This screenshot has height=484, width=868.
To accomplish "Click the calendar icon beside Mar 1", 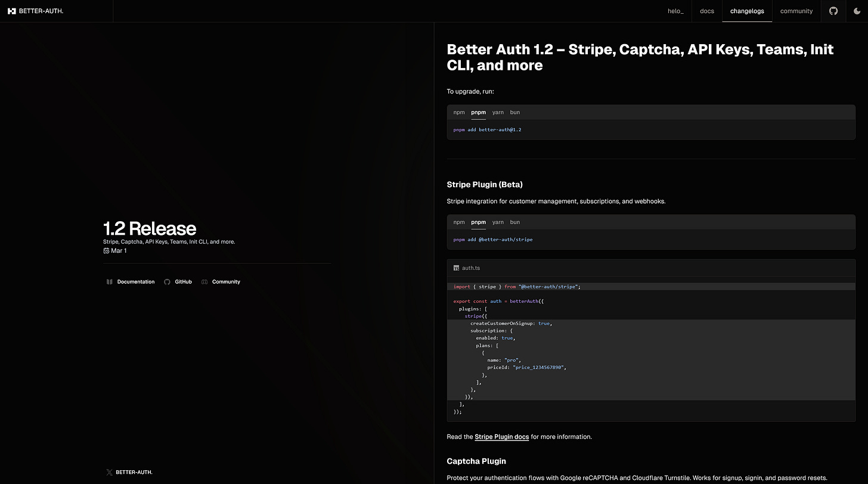I will pos(106,251).
